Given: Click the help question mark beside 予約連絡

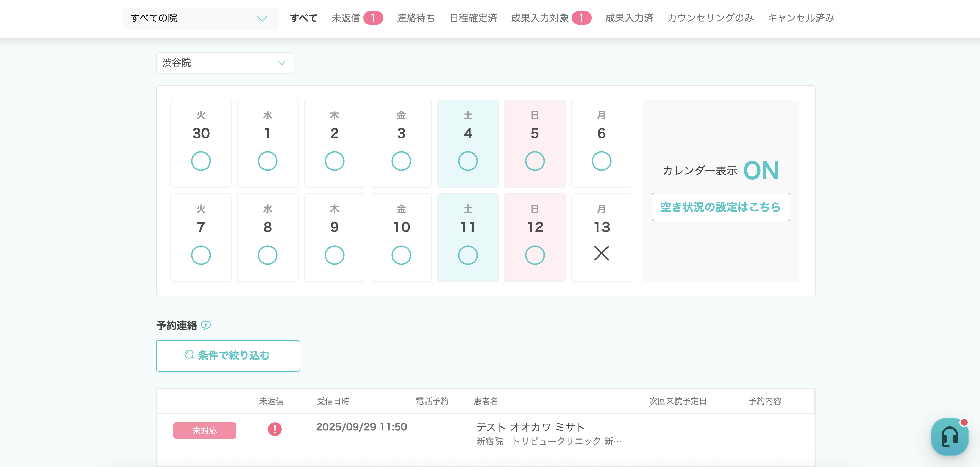Looking at the screenshot, I should pyautogui.click(x=206, y=325).
